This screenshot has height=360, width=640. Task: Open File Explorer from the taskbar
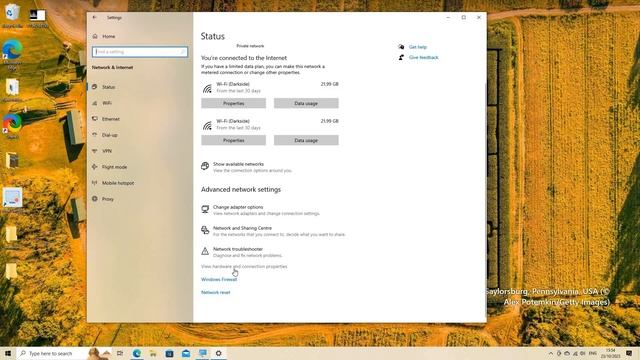click(x=153, y=353)
